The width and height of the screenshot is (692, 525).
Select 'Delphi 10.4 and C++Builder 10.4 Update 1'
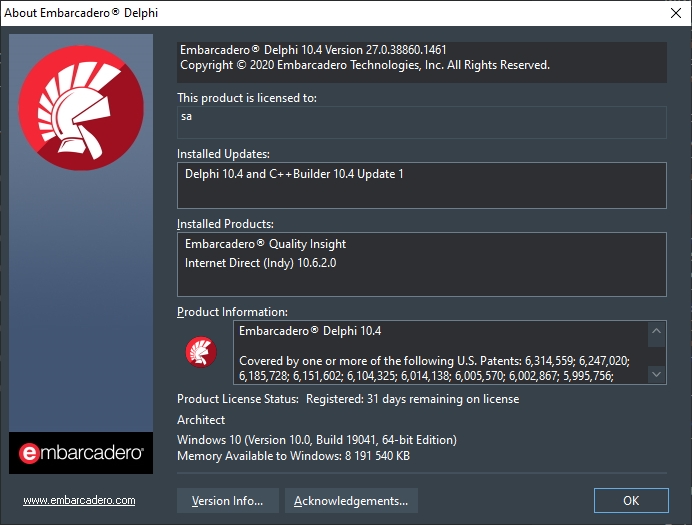coord(294,174)
